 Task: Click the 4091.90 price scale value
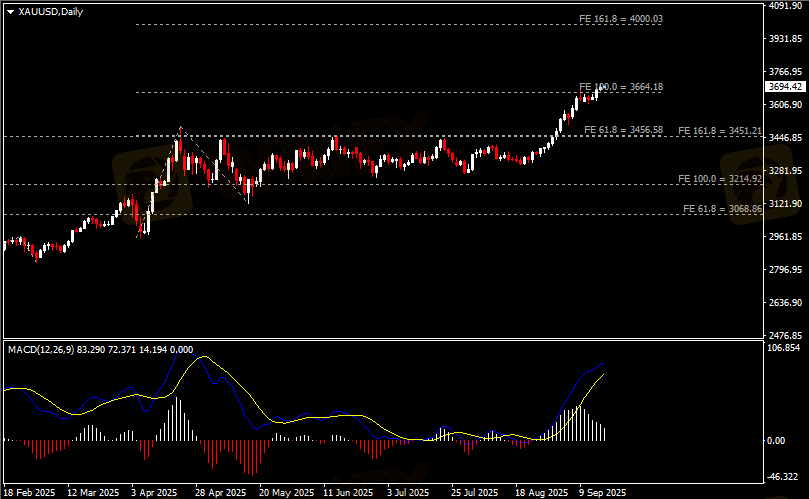[x=785, y=6]
